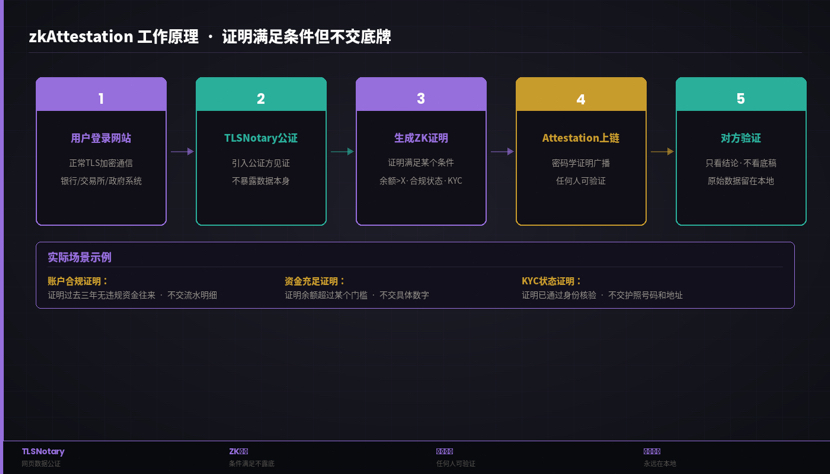Click the green step 5 number header
This screenshot has height=474, width=830.
click(x=741, y=96)
